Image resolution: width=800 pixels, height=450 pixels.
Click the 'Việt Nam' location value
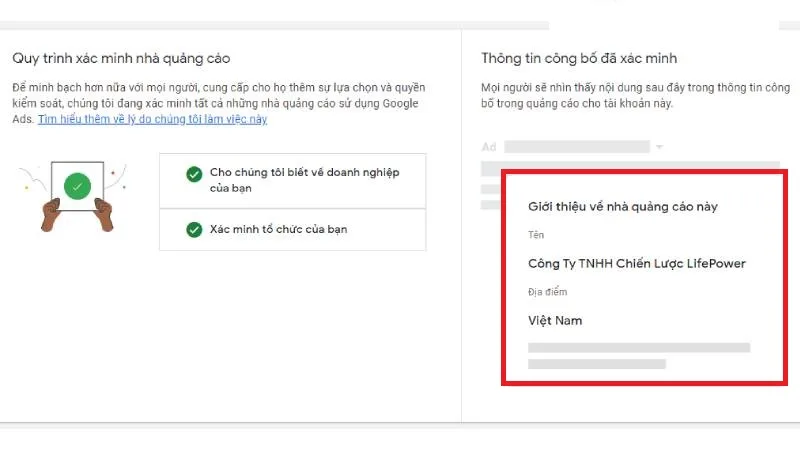555,320
